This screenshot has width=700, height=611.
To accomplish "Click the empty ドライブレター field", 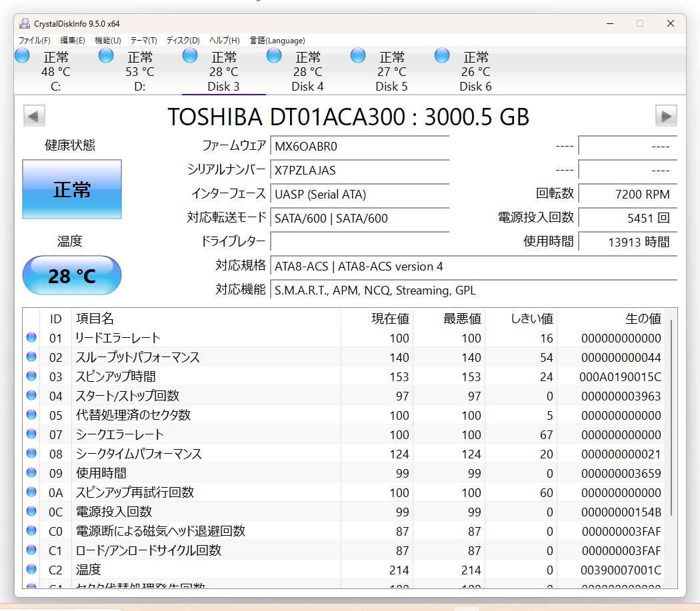I will 360,242.
